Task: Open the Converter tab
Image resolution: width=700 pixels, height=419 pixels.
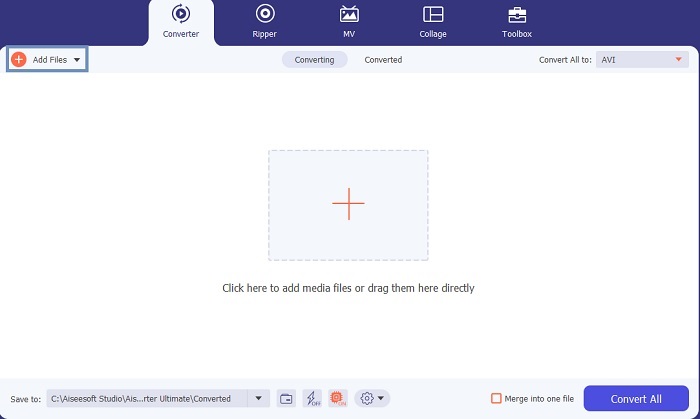Action: [x=181, y=21]
